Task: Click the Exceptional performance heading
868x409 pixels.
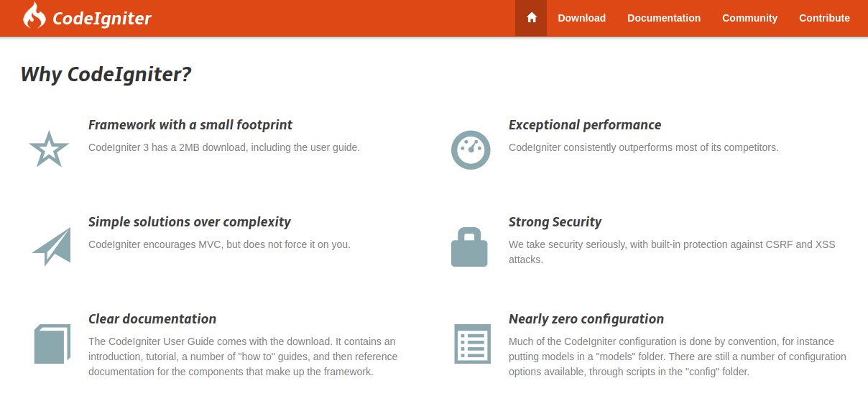Action: [x=585, y=125]
